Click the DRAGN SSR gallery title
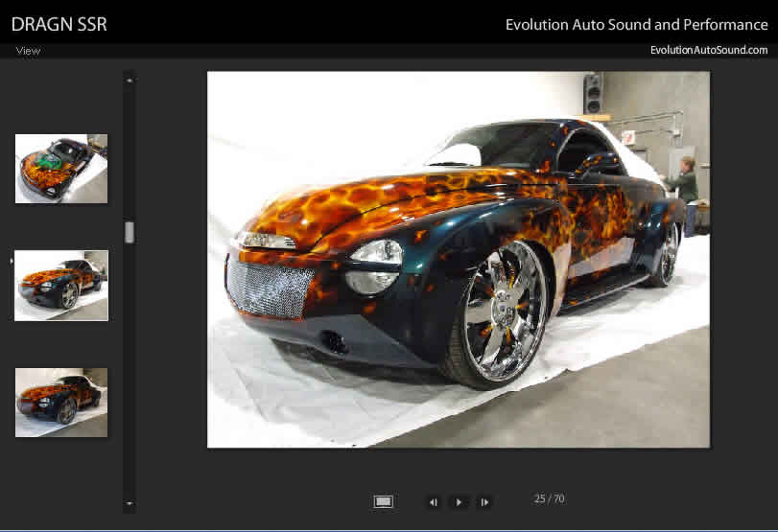Image resolution: width=778 pixels, height=532 pixels. click(59, 25)
